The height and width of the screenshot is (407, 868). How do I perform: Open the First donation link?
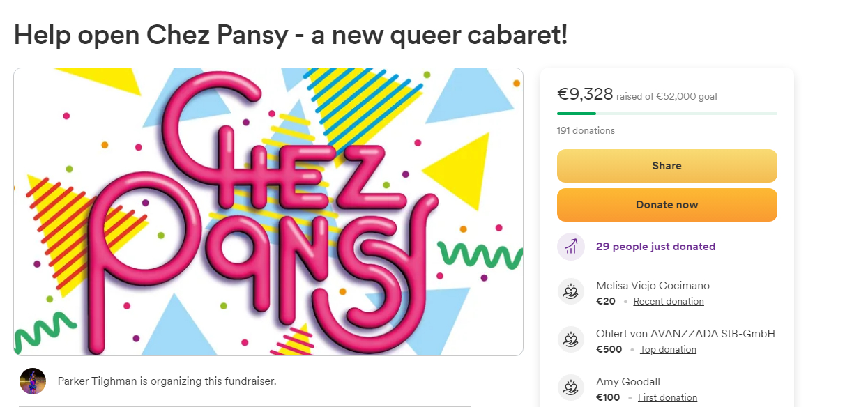667,398
